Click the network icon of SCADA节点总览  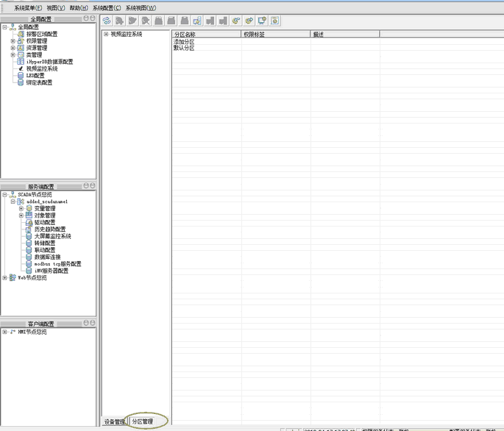tap(13, 195)
